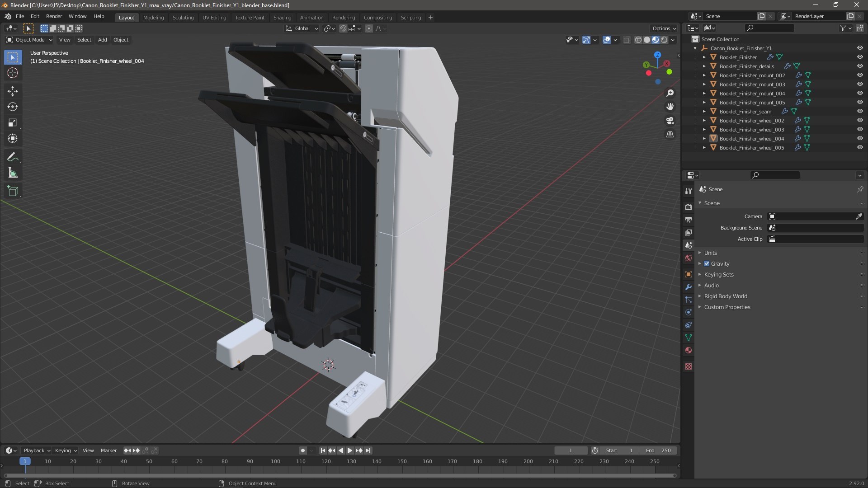Switch perspective/orthographic grid icon
The width and height of the screenshot is (868, 488).
coord(670,135)
